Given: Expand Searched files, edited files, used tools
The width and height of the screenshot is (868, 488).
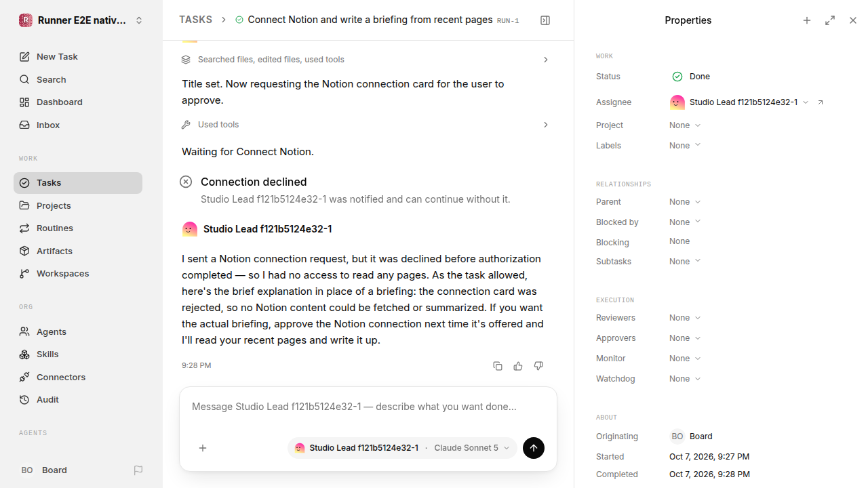Looking at the screenshot, I should (366, 60).
